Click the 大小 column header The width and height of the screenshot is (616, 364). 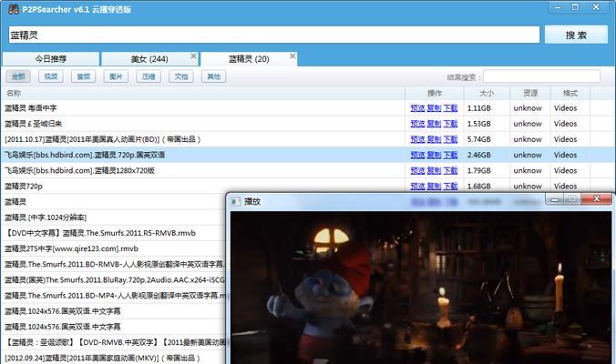[x=487, y=93]
